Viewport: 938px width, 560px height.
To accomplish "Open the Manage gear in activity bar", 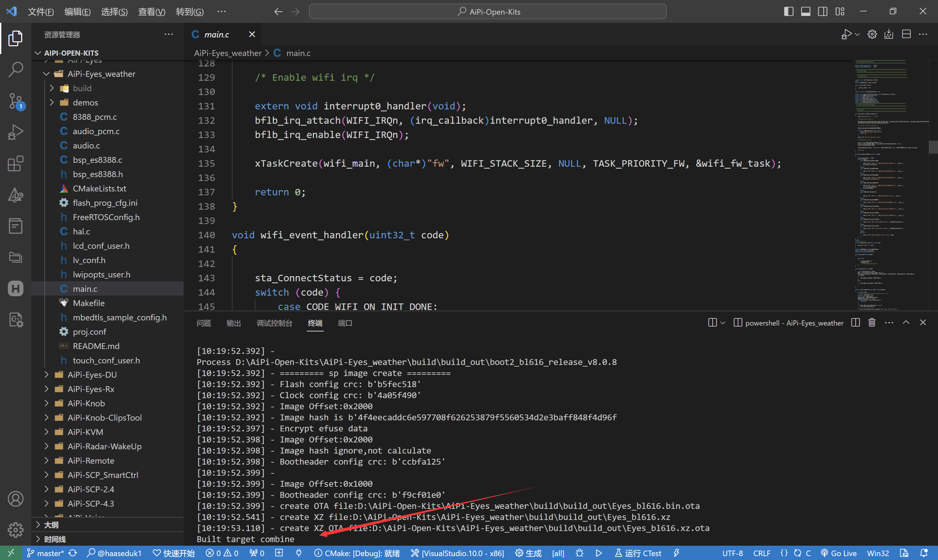I will click(16, 530).
